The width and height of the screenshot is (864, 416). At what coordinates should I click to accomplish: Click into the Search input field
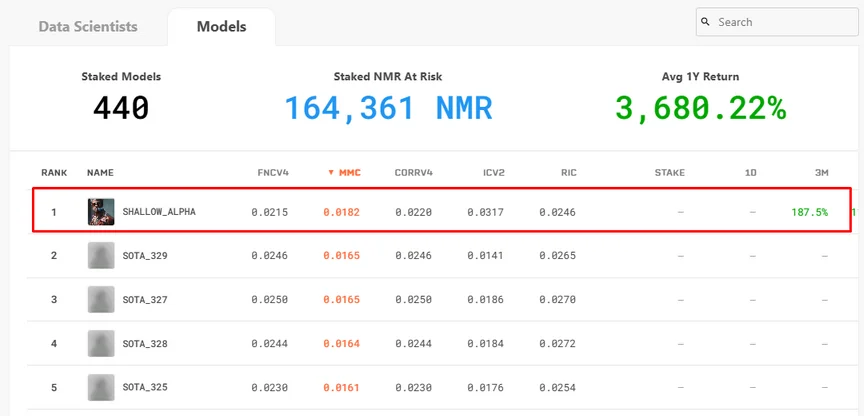(777, 22)
